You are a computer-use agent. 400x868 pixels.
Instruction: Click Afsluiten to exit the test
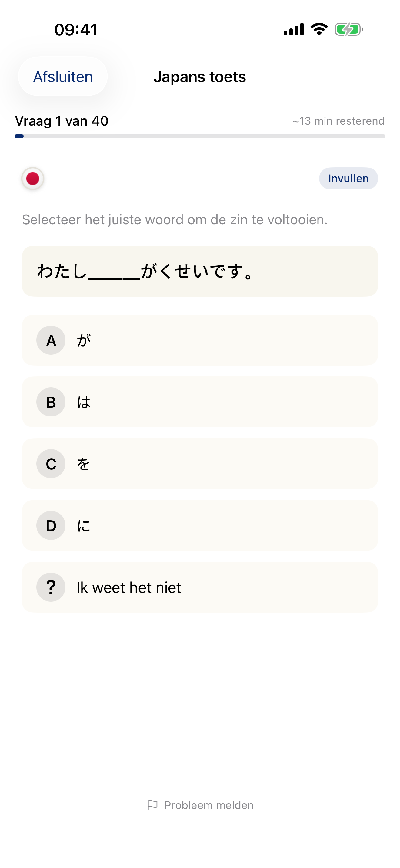(x=63, y=77)
